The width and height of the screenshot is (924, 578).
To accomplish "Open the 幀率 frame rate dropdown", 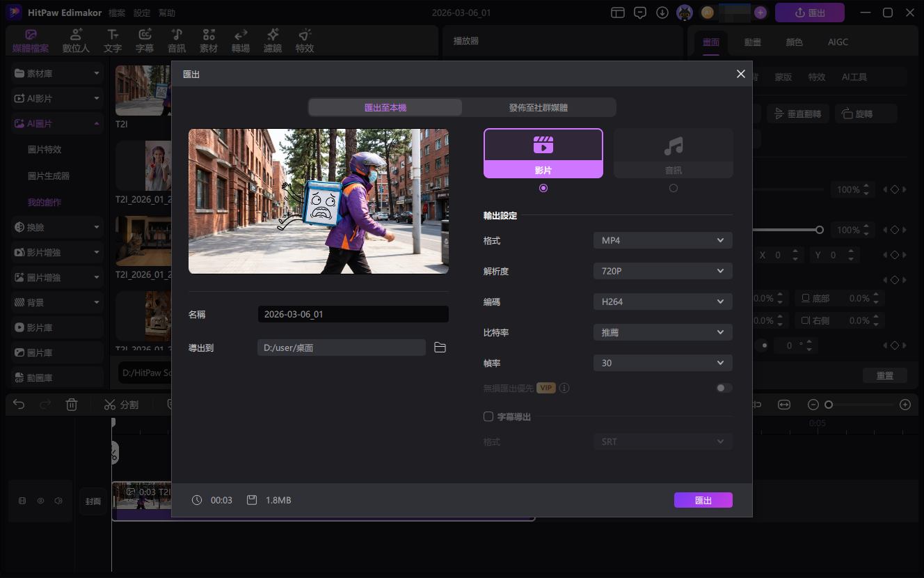I will tap(662, 364).
